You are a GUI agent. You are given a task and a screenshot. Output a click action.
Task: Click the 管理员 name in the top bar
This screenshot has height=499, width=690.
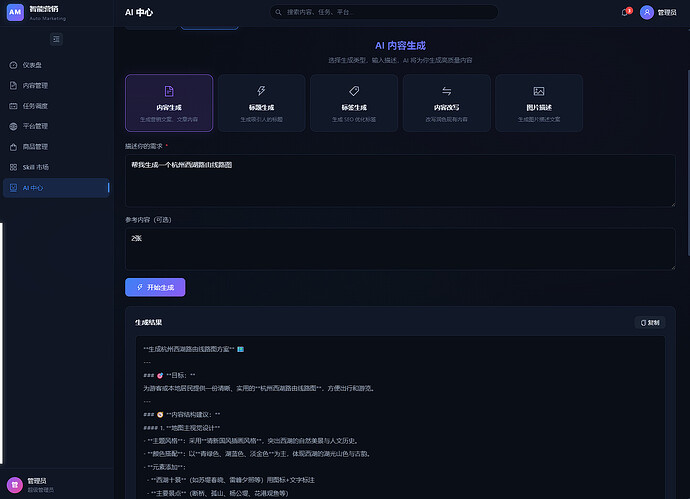click(x=667, y=12)
